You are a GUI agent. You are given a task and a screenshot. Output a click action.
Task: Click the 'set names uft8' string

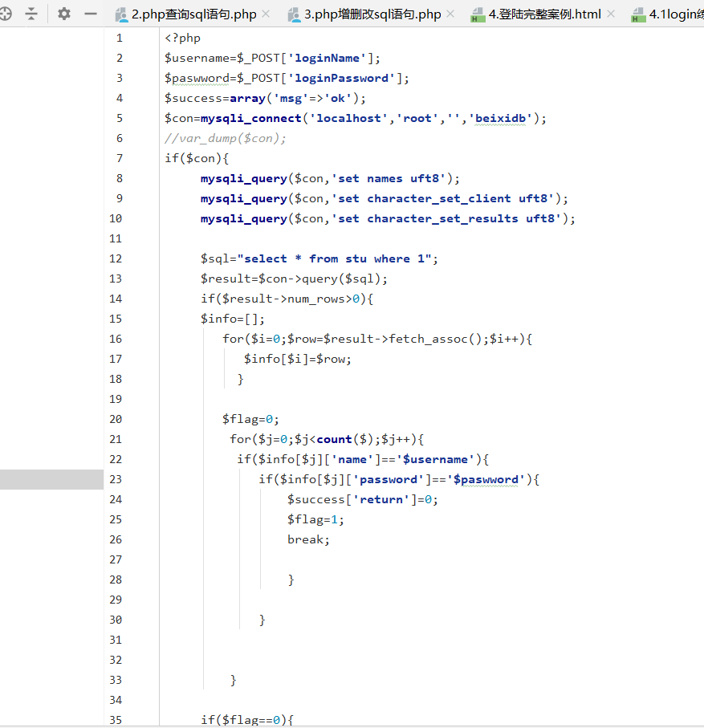tap(389, 179)
